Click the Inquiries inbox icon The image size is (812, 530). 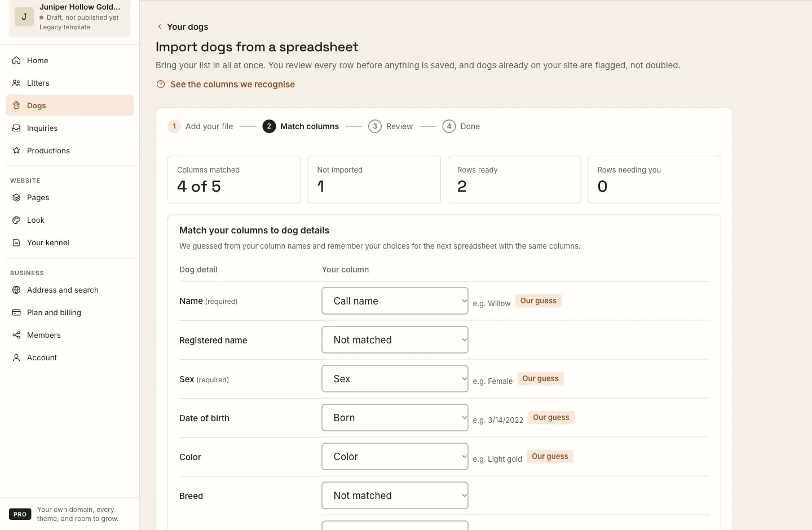point(16,128)
